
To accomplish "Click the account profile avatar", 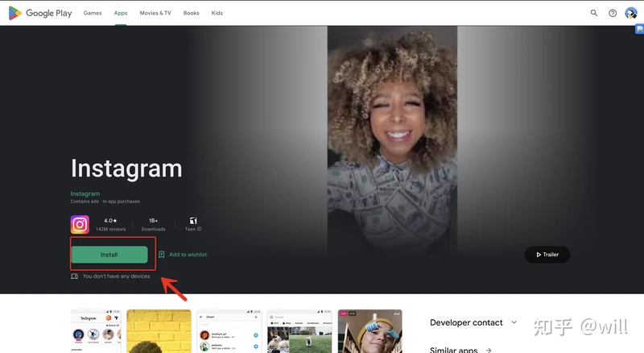I will (631, 13).
